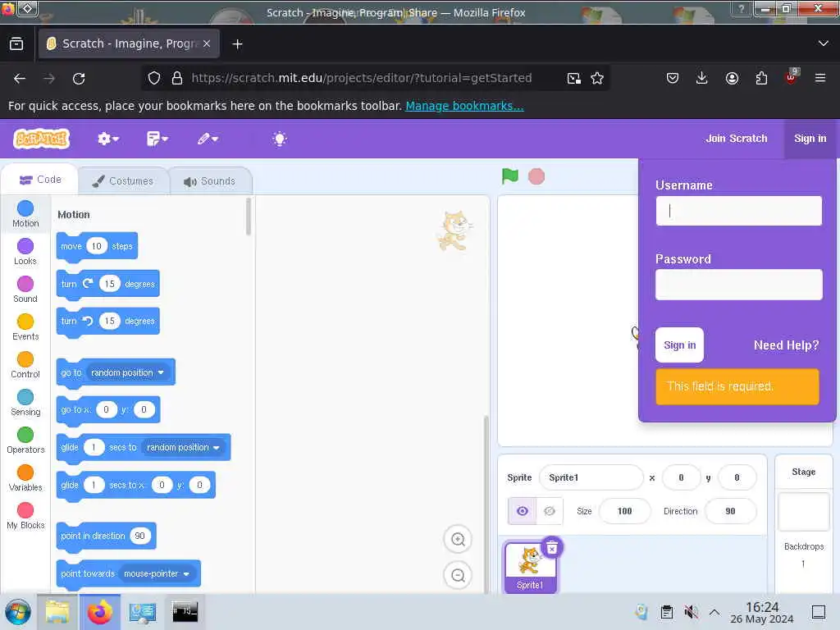The width and height of the screenshot is (840, 630).
Task: Select the Sensing block category
Action: coord(25,403)
